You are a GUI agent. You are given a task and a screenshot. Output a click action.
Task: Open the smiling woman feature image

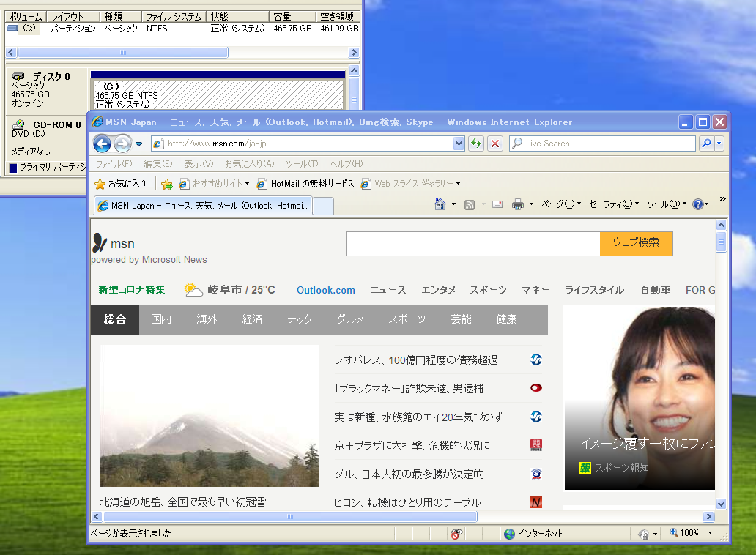640,398
